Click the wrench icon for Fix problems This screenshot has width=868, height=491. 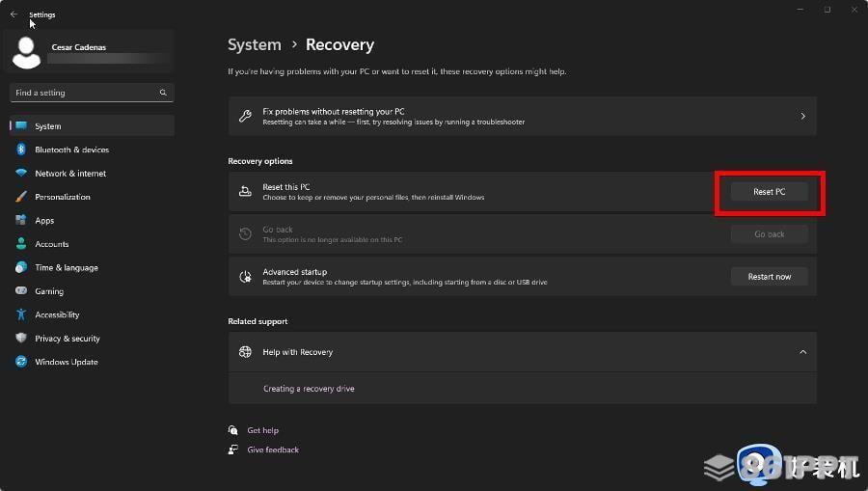245,117
